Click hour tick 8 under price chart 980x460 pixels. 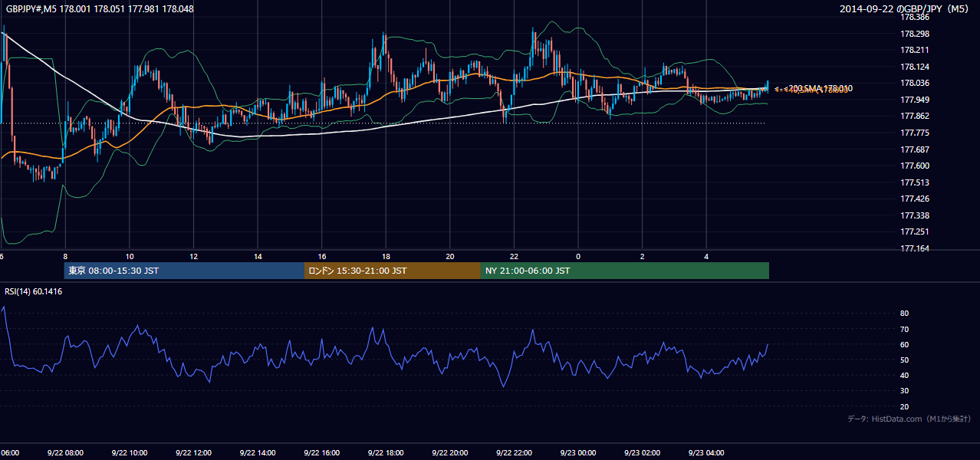(65, 256)
